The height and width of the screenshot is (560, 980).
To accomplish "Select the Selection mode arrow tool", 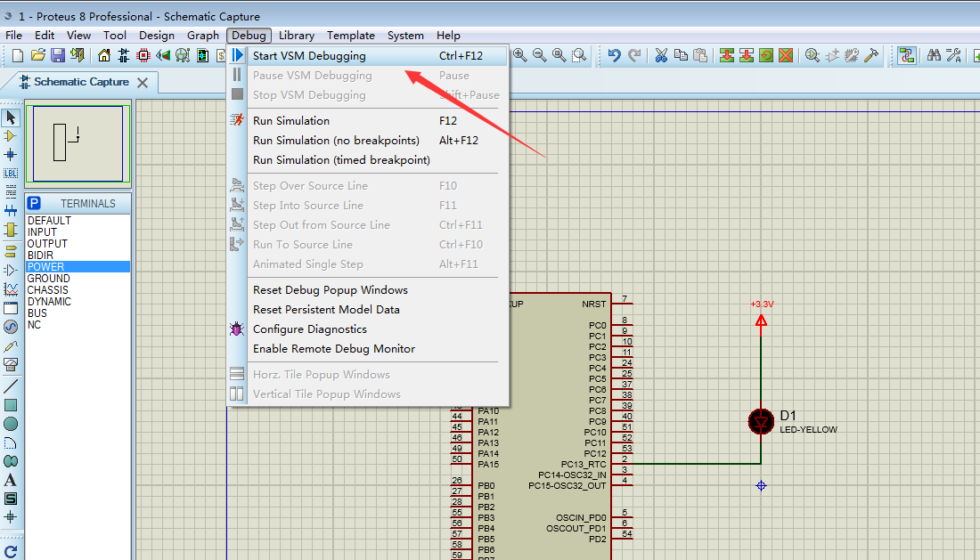I will [11, 117].
